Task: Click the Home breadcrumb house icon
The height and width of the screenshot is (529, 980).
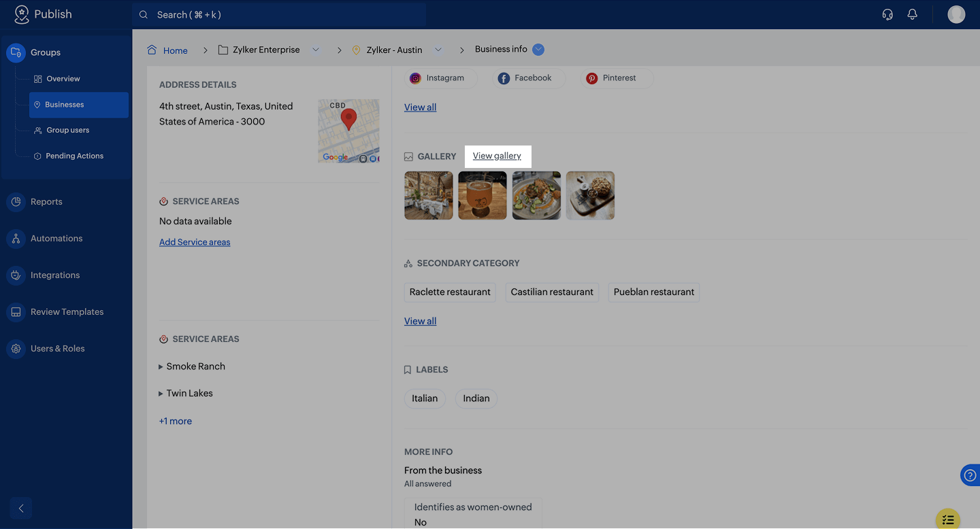Action: coord(152,50)
